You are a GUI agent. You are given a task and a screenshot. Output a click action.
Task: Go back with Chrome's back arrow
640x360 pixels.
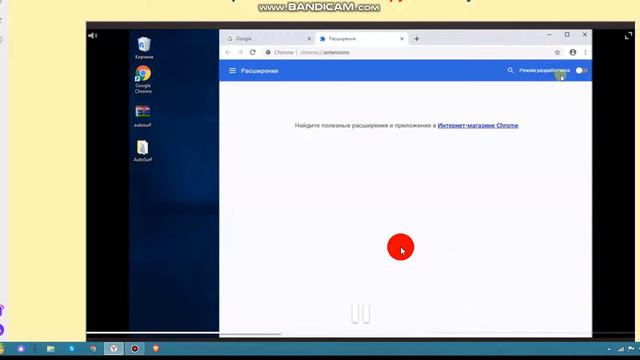coord(228,52)
